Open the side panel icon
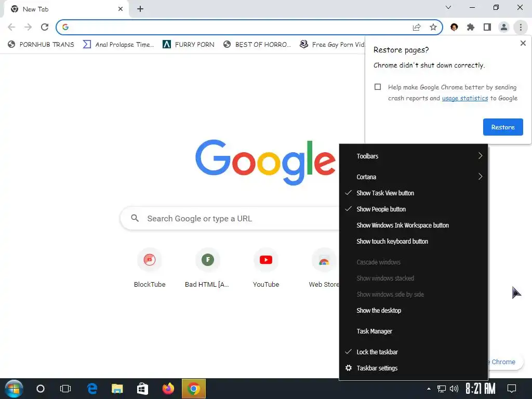 pos(487,27)
